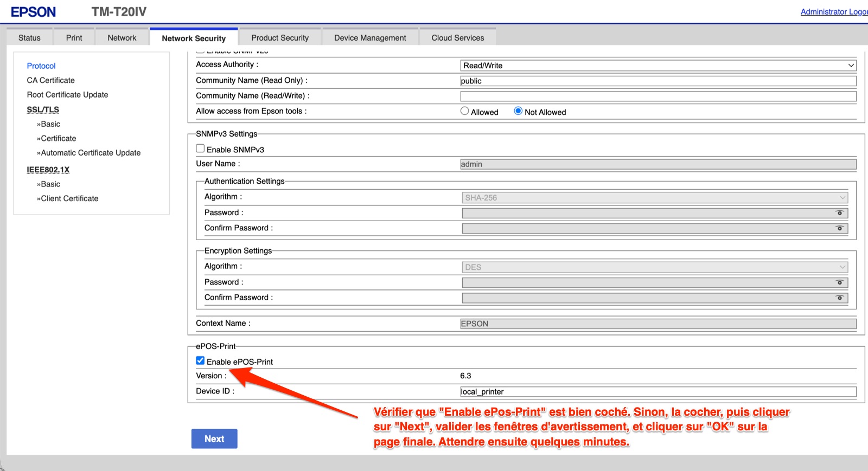Open the Print tab
868x471 pixels.
click(x=74, y=37)
